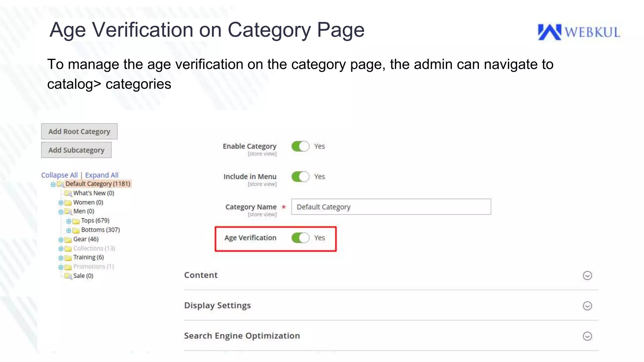
Task: Click the Women folder icon
Action: pos(68,203)
